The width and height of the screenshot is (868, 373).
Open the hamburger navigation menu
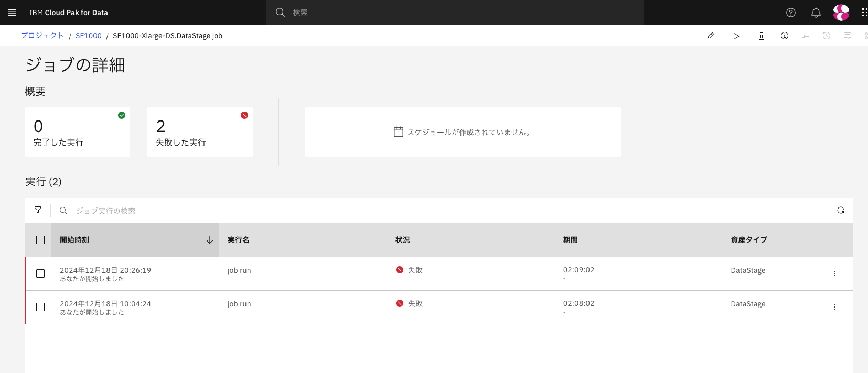pos(12,13)
